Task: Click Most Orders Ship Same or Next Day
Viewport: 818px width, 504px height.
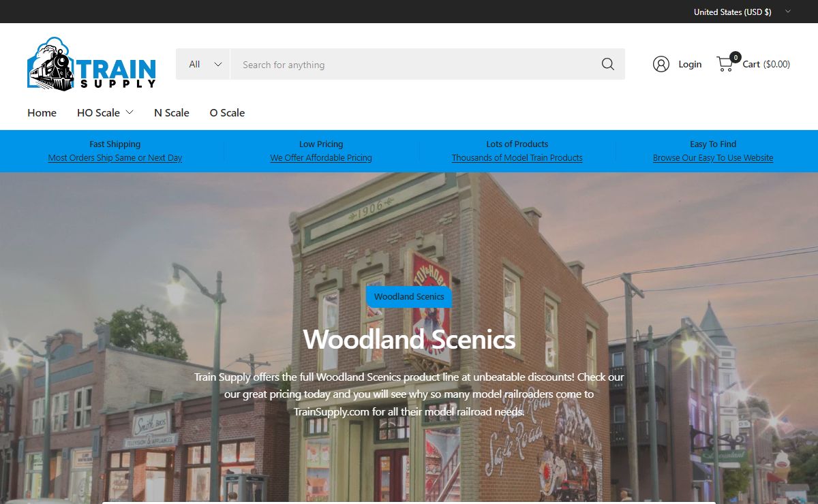Action: [x=115, y=158]
